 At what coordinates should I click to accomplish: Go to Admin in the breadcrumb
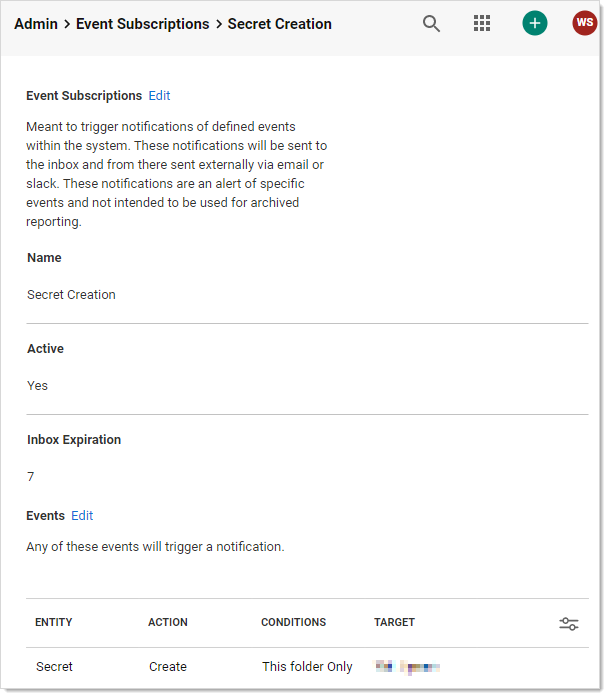(x=36, y=24)
